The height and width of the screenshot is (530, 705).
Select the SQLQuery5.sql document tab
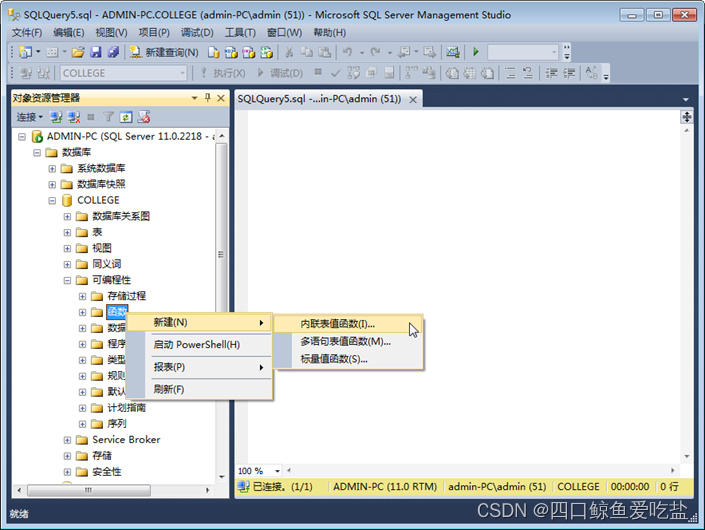[319, 99]
